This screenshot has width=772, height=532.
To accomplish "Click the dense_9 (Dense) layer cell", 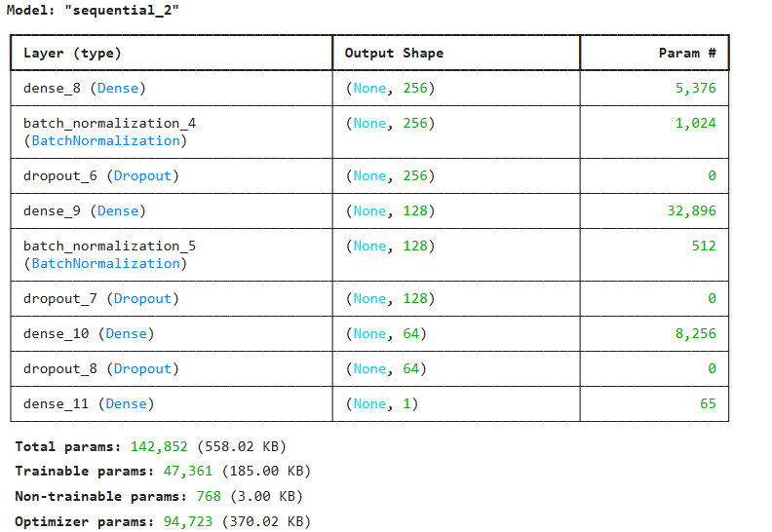I will 84,210.
